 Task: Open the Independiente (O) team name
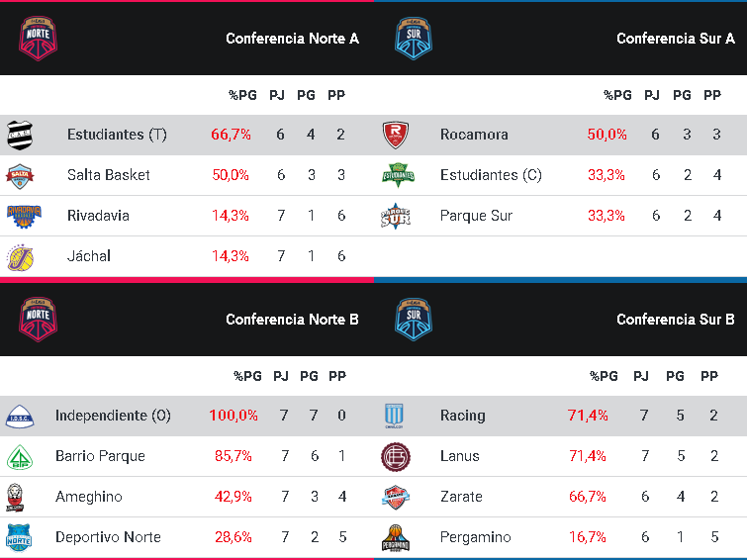(x=113, y=416)
